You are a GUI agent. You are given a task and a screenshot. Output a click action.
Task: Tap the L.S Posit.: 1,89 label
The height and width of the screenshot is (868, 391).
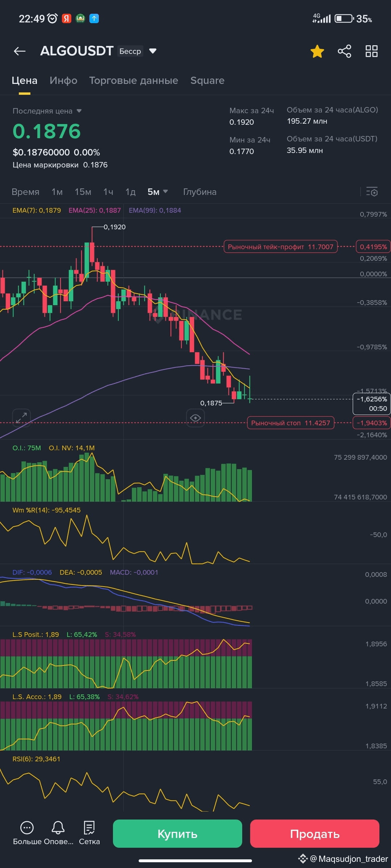coord(36,634)
